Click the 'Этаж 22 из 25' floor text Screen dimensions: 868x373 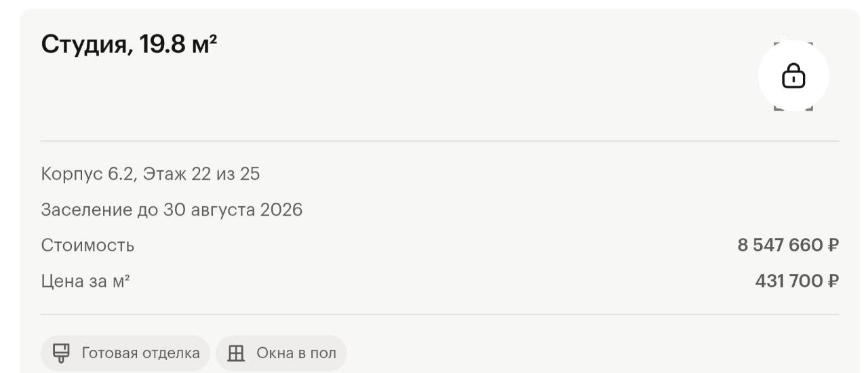coord(201,174)
